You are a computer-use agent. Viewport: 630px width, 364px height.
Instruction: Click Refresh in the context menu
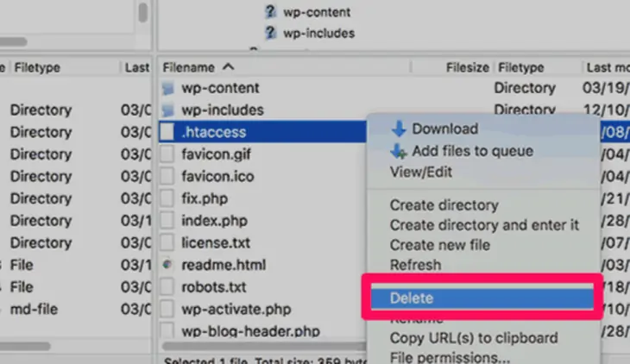point(415,265)
